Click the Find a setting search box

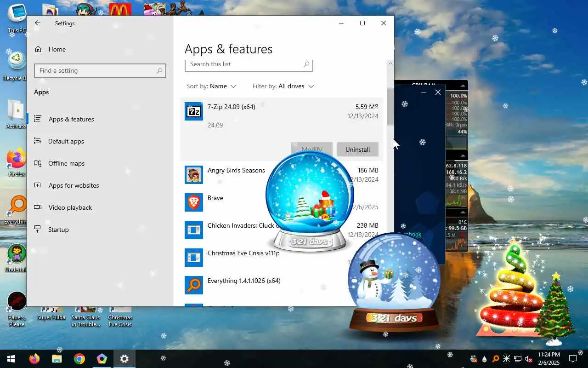click(x=100, y=70)
